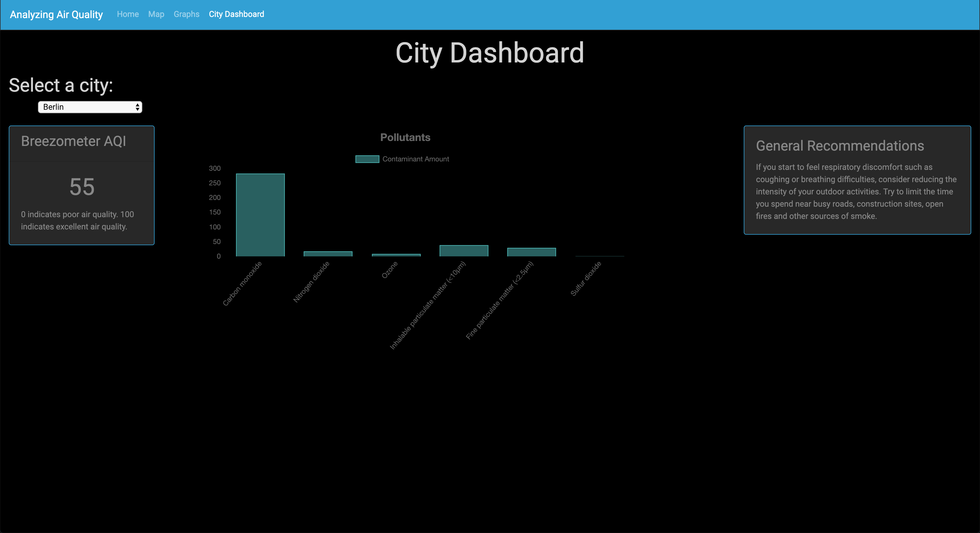Click the Select a city label

pyautogui.click(x=61, y=85)
